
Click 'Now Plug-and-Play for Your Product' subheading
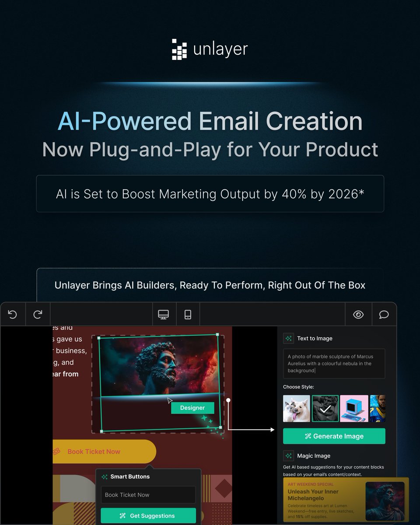[210, 150]
